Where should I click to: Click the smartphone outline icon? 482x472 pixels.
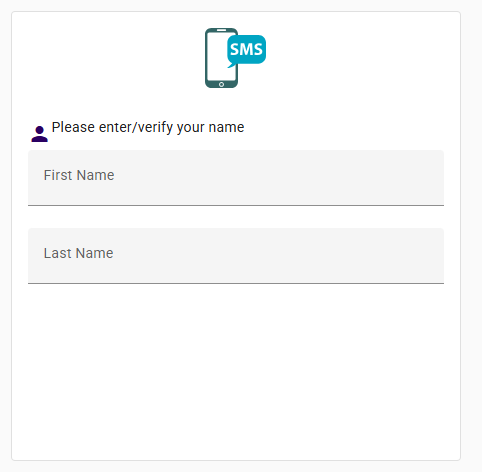(x=221, y=58)
